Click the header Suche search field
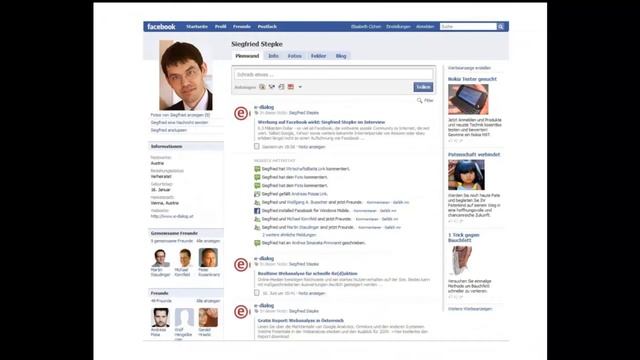This screenshot has width=640, height=360. coord(468,27)
